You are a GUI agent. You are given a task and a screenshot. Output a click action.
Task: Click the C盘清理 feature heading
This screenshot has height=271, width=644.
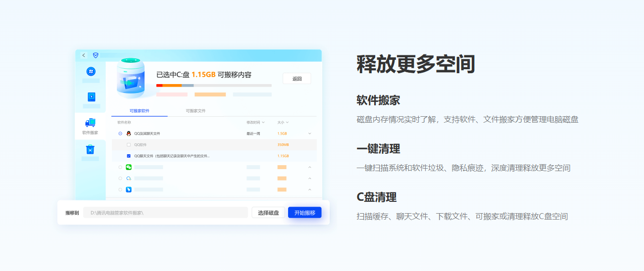(x=377, y=197)
